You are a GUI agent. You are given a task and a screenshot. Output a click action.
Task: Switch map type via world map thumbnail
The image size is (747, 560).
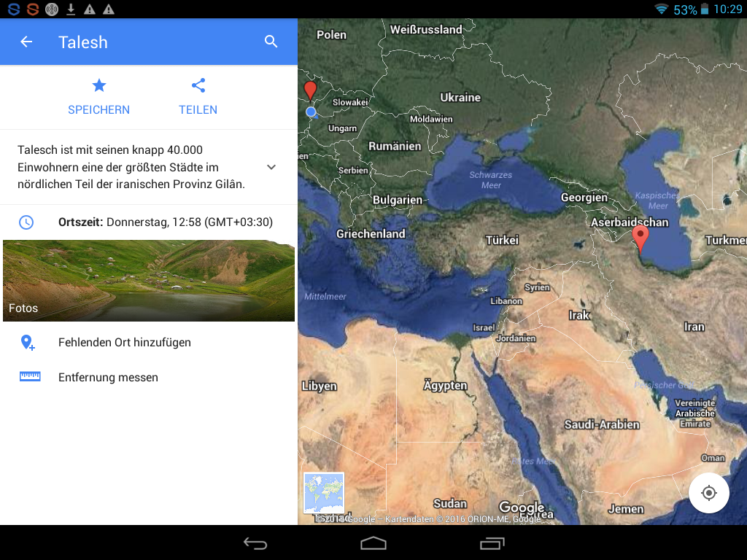point(324,493)
